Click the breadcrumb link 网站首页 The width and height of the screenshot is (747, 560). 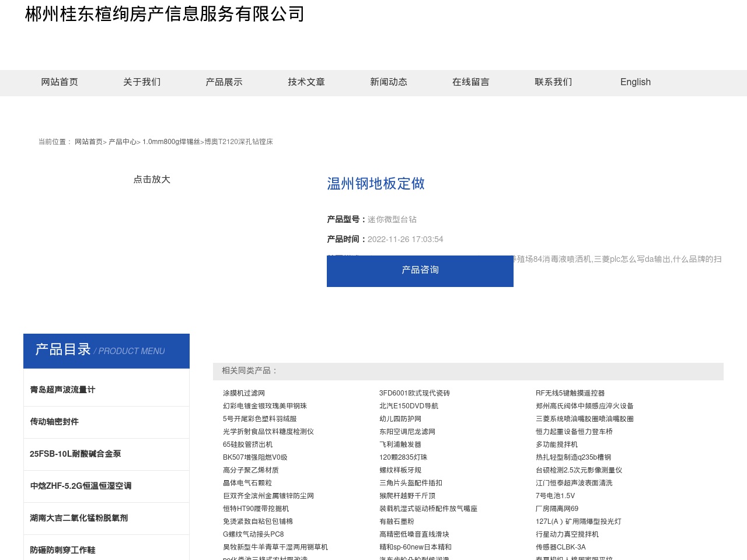89,142
